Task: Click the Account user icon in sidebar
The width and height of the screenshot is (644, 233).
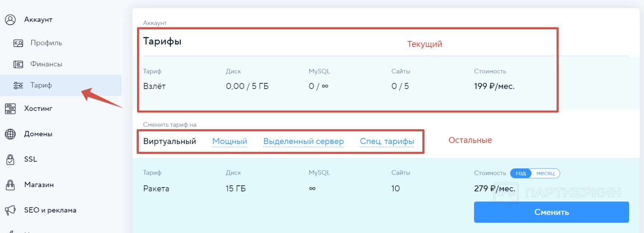Action: (x=10, y=20)
